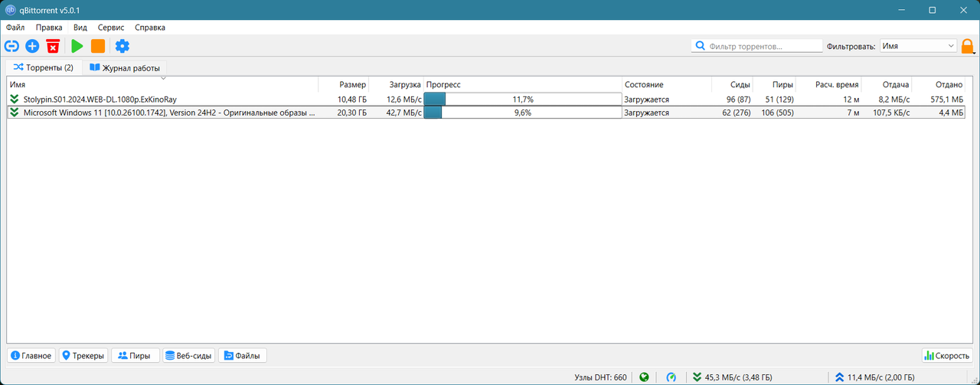Switch to the Журнал работы tab
Image resolution: width=980 pixels, height=385 pixels.
(125, 67)
